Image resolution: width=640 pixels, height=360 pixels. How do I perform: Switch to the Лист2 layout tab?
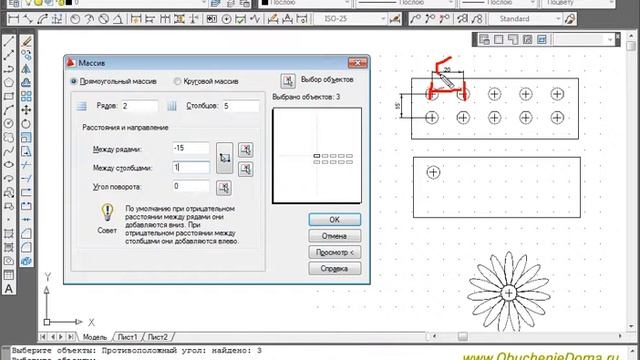click(158, 337)
